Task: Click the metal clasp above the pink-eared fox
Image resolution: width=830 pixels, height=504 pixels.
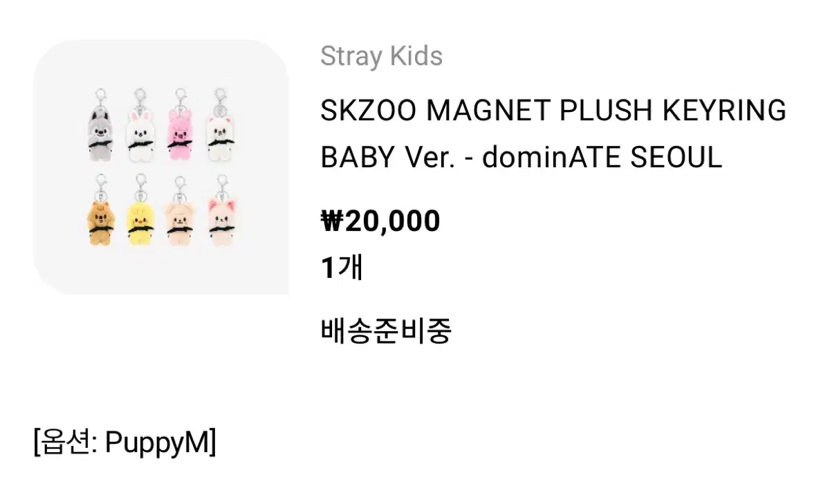Action: tap(221, 185)
